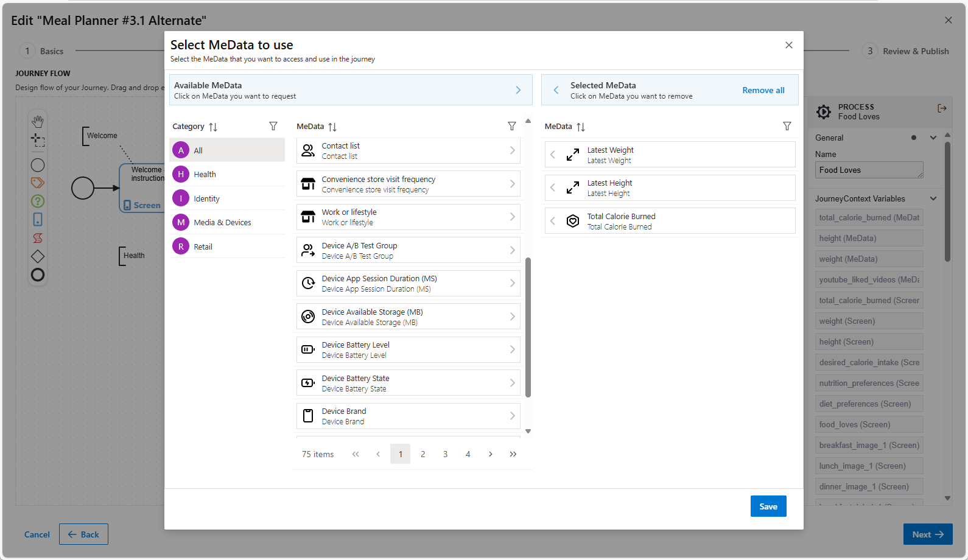The height and width of the screenshot is (560, 968).
Task: Click the food_loves (Screen) variable chip
Action: pos(869,424)
